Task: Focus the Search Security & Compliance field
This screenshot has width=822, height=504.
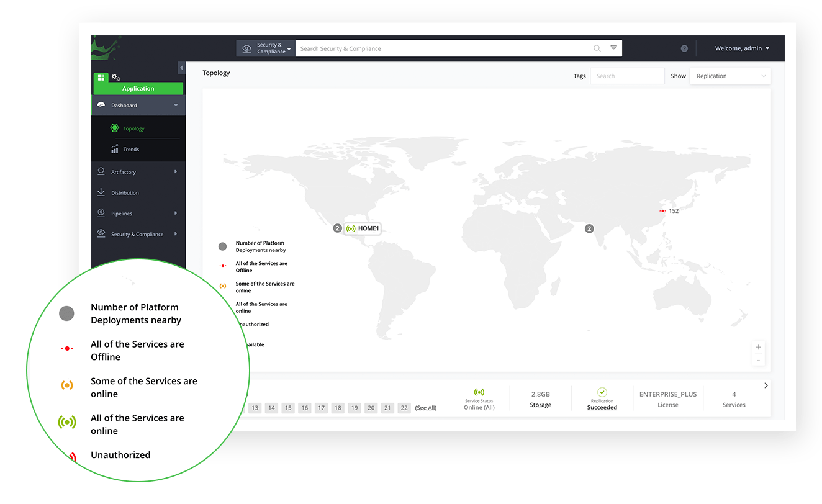Action: point(444,48)
